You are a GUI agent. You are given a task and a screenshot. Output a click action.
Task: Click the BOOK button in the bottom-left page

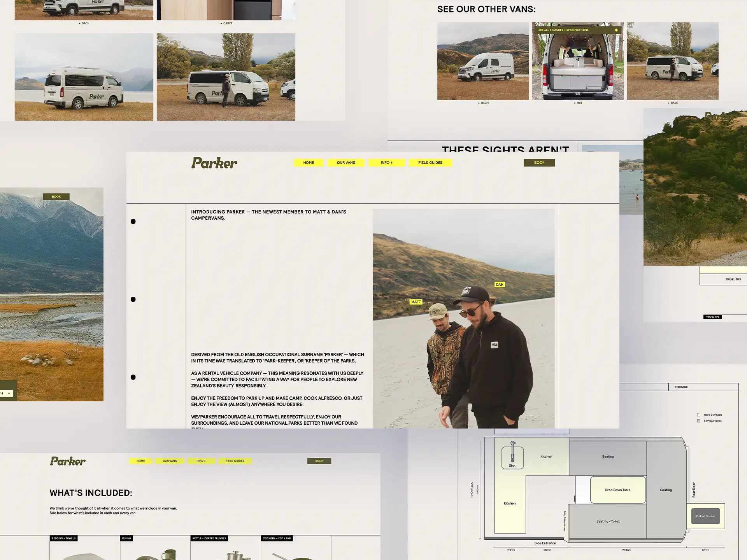(319, 461)
